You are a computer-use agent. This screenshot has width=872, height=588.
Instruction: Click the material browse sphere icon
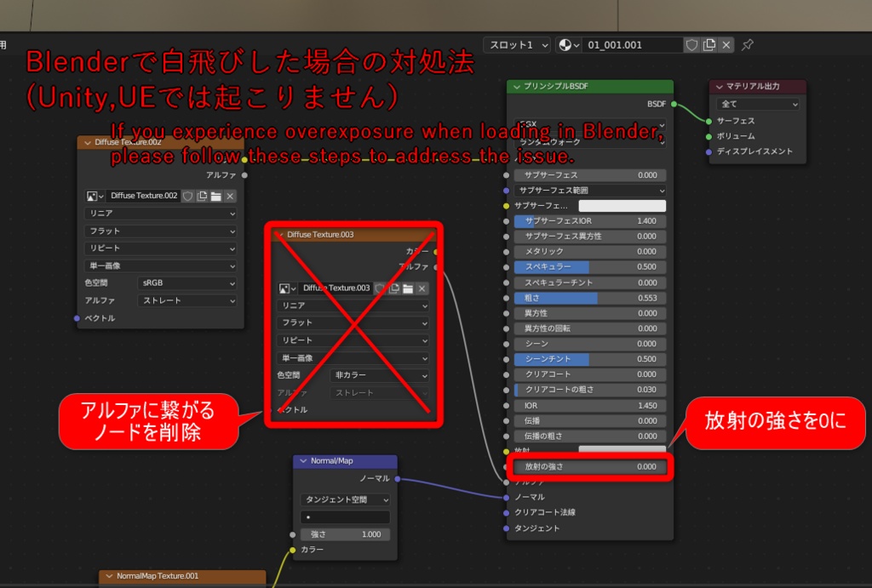click(569, 45)
